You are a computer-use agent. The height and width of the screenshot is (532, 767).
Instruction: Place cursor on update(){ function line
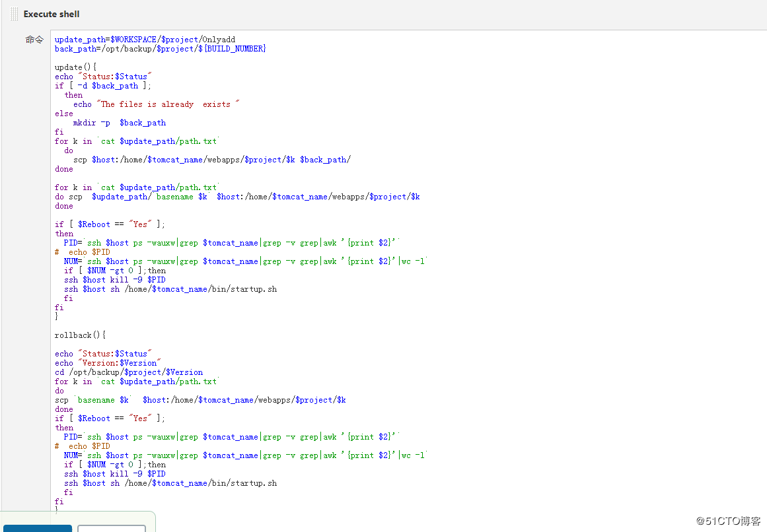pyautogui.click(x=75, y=67)
